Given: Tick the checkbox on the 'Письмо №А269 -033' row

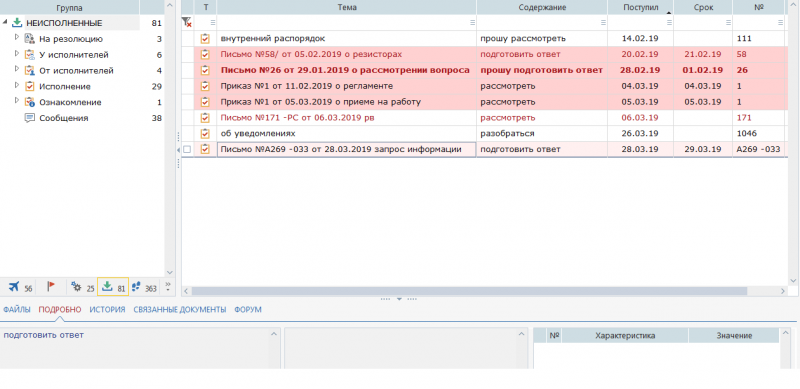Looking at the screenshot, I should tap(187, 150).
